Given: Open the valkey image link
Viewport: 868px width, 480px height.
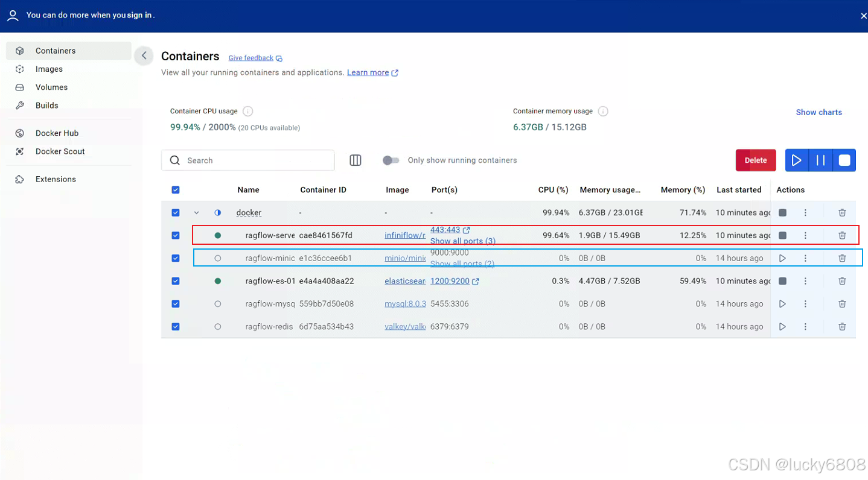Looking at the screenshot, I should coord(405,327).
